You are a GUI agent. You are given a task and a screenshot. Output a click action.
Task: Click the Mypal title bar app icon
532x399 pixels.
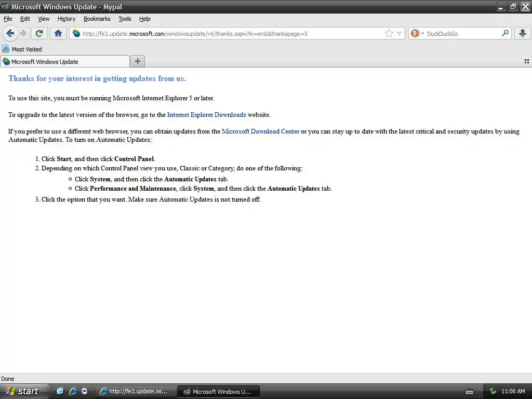click(5, 6)
